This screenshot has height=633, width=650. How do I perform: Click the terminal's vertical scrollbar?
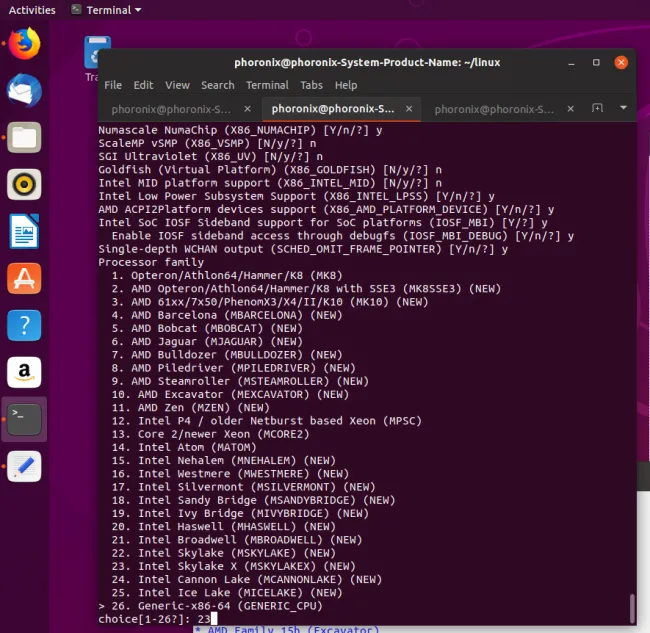coord(631,606)
